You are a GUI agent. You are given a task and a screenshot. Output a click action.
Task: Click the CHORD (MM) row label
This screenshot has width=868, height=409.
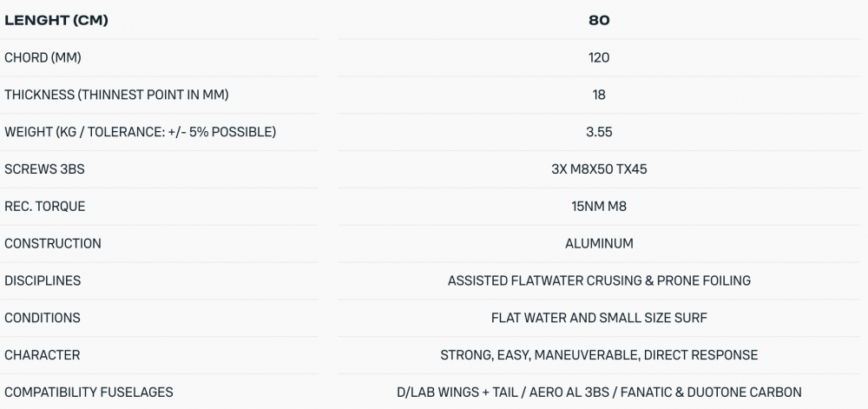tap(43, 57)
